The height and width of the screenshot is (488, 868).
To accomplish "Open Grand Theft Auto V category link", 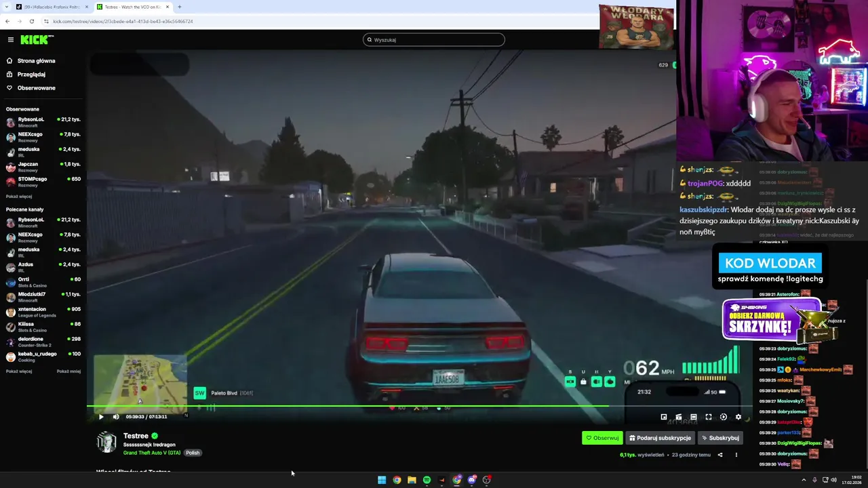I will 152,453.
